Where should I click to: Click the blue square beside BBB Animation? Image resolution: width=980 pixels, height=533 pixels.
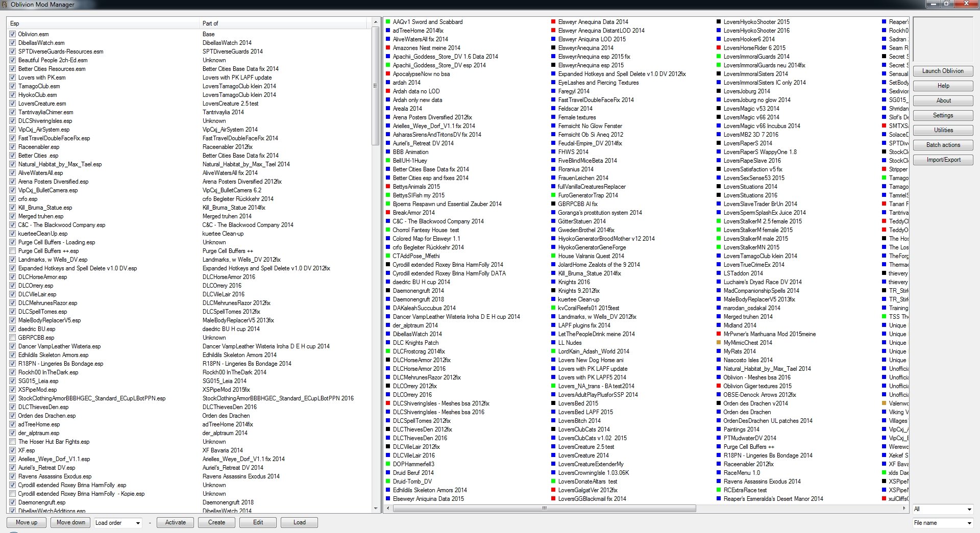click(388, 152)
